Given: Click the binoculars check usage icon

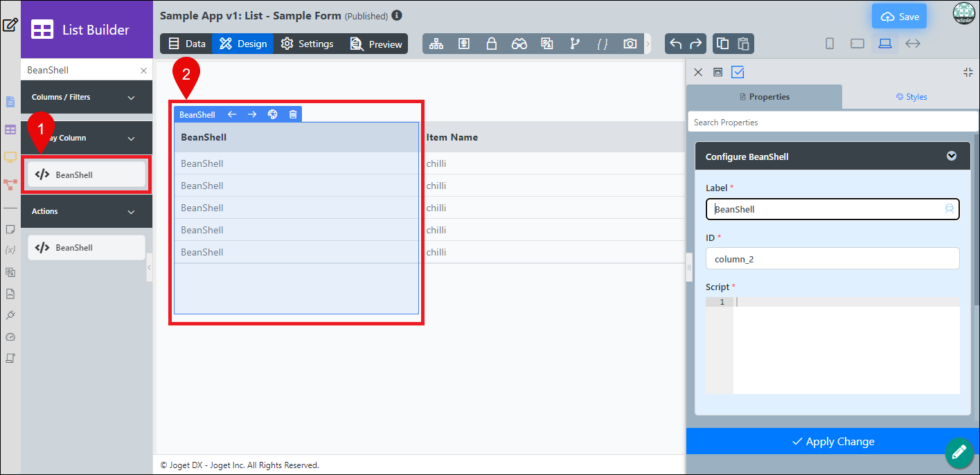Looking at the screenshot, I should (x=519, y=44).
